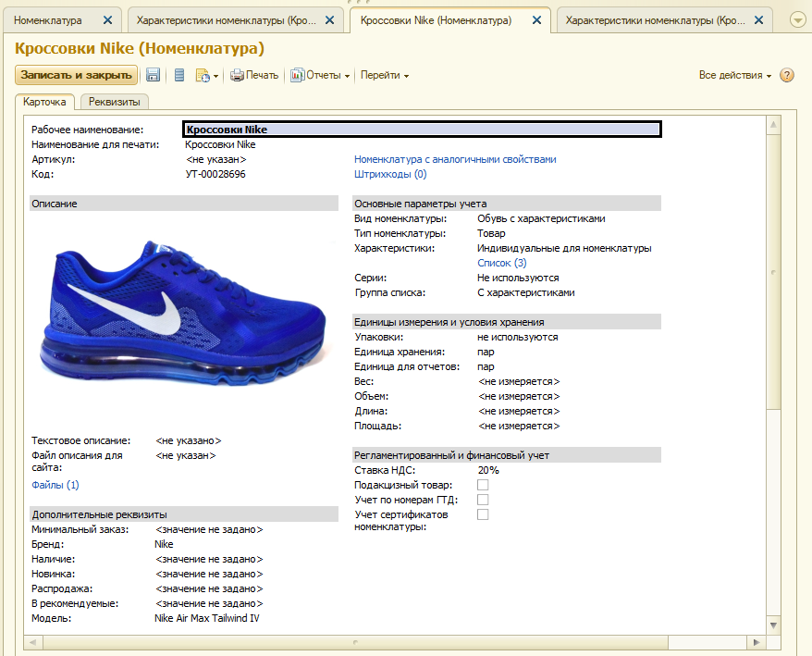The width and height of the screenshot is (812, 656).
Task: Toggle the Подакцизный товар checkbox
Action: (483, 485)
